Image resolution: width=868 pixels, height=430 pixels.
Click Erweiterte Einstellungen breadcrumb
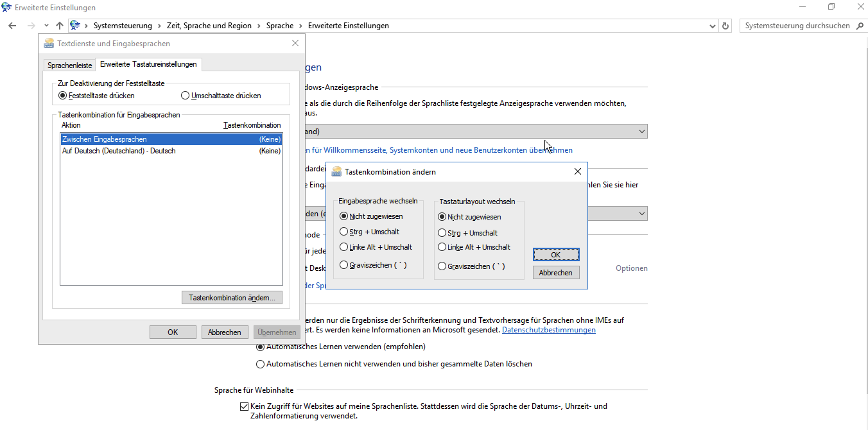click(349, 26)
